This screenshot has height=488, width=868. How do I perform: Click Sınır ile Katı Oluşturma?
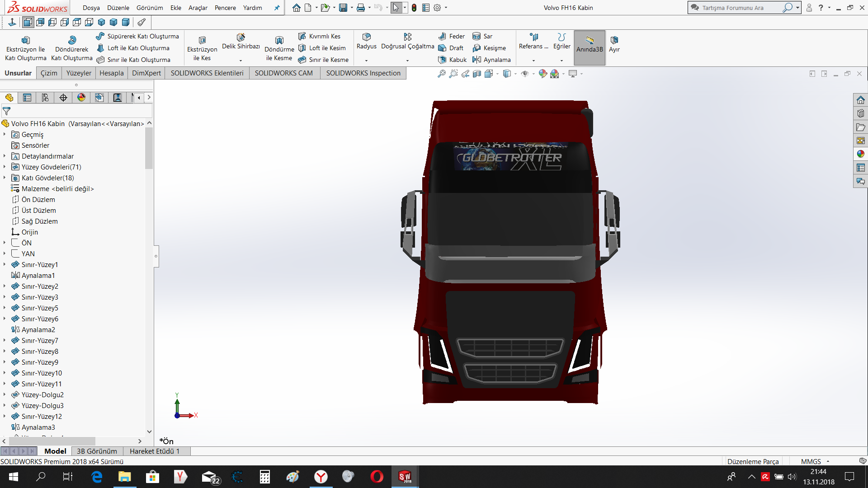pyautogui.click(x=133, y=60)
